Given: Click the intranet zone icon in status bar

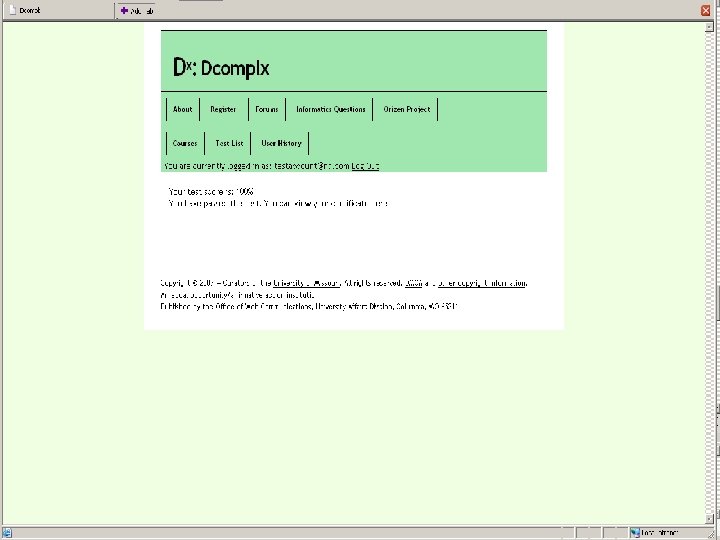Looking at the screenshot, I should point(635,533).
